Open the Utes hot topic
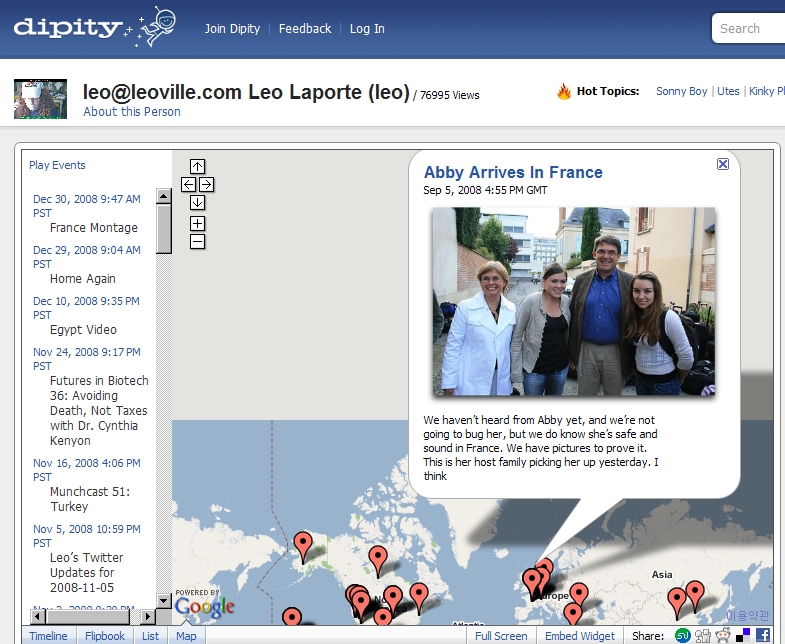 (728, 91)
